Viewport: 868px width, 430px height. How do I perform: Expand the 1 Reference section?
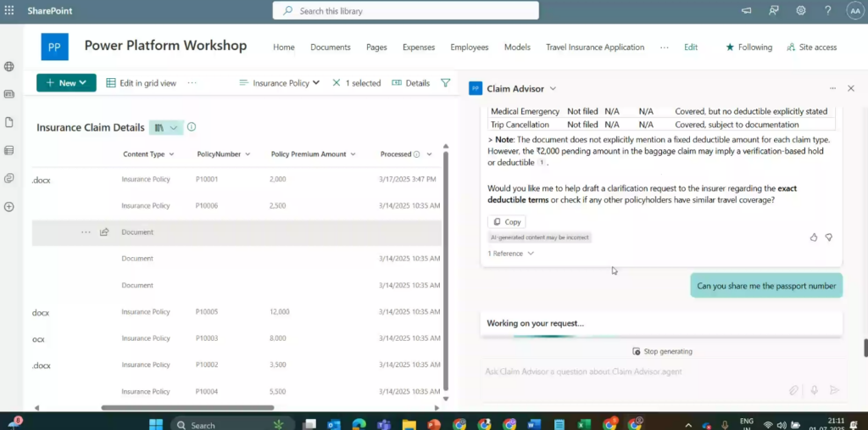click(510, 254)
